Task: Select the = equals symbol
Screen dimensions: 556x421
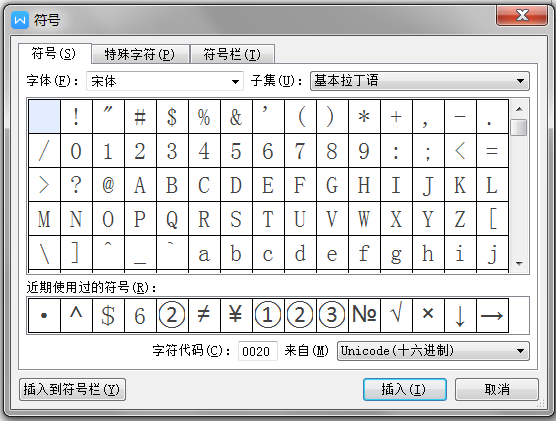Action: 493,151
